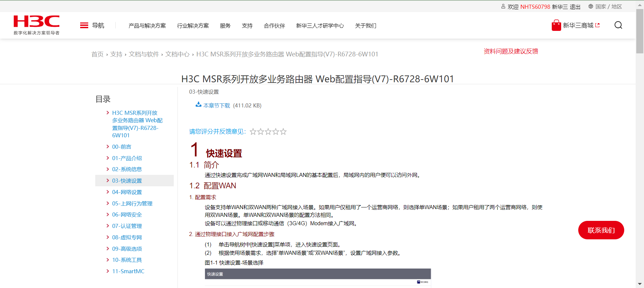Open 产品与解决方案 menu
This screenshot has height=288, width=644.
tap(147, 26)
